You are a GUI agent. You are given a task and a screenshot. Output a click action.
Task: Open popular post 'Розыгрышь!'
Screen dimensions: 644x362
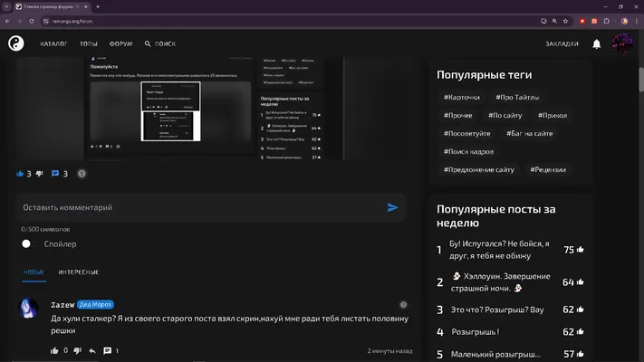[476, 331]
